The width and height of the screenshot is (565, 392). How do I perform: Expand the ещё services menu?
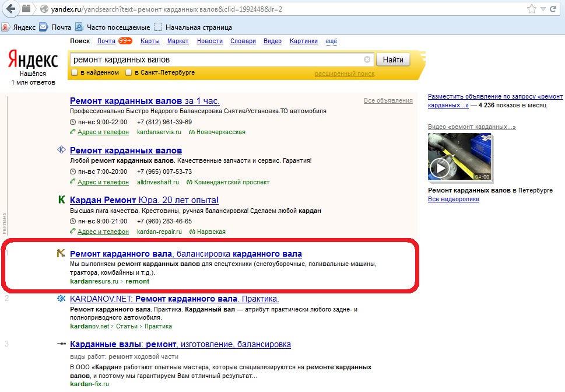click(331, 41)
